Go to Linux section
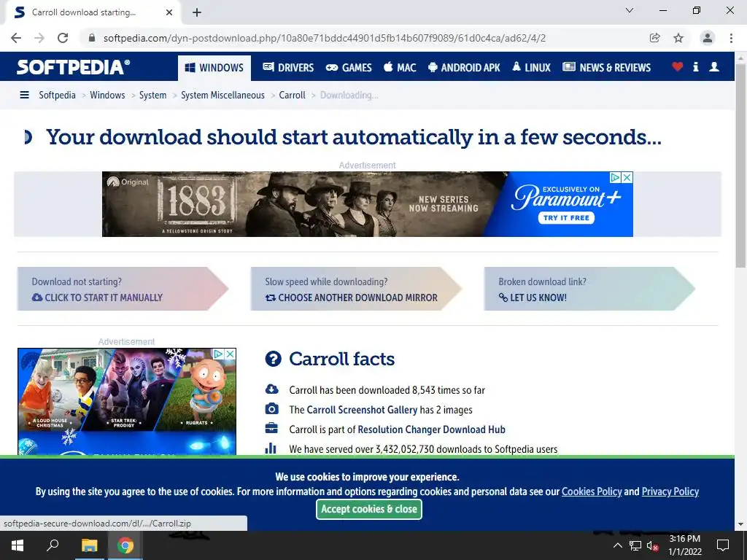The image size is (747, 560). click(x=531, y=68)
